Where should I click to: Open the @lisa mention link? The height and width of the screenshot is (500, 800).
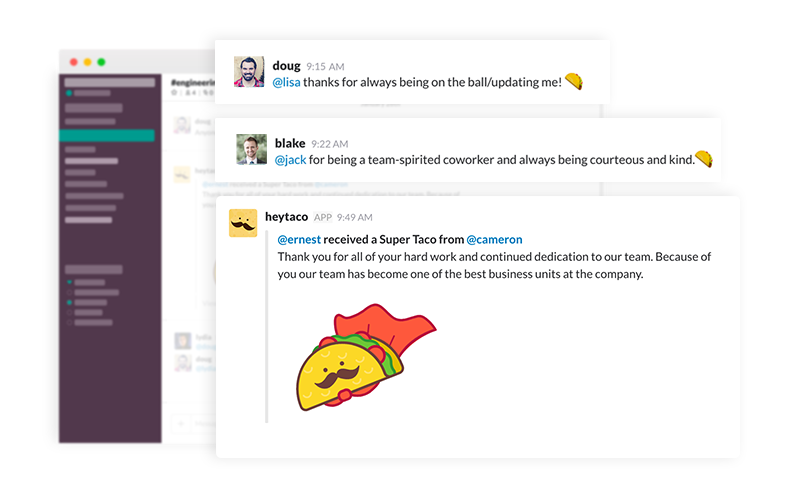coord(286,82)
